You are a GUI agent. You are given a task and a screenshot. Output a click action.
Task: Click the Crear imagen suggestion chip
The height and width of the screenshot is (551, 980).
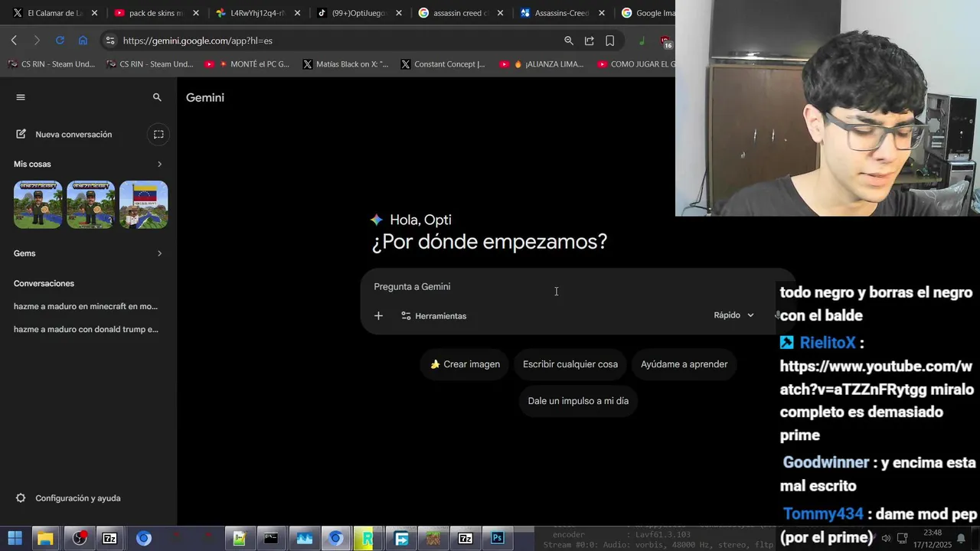pyautogui.click(x=465, y=364)
